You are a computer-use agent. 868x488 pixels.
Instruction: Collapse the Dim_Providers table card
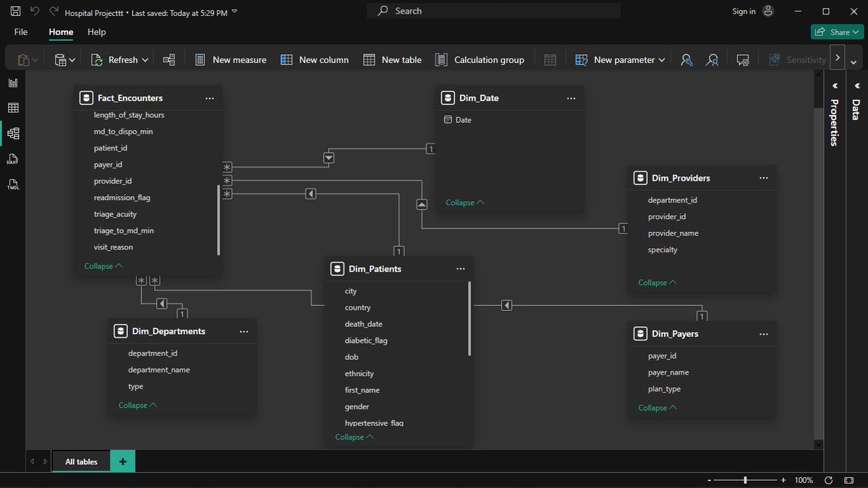[x=658, y=283]
